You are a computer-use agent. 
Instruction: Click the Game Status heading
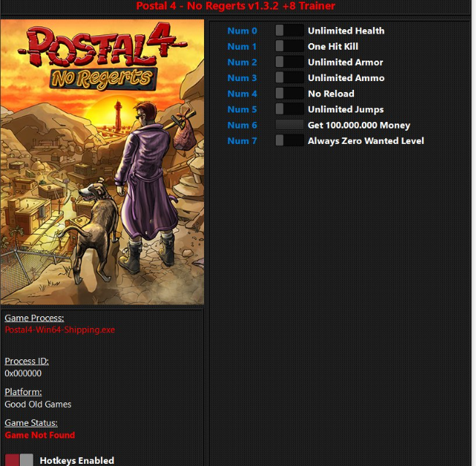31,423
